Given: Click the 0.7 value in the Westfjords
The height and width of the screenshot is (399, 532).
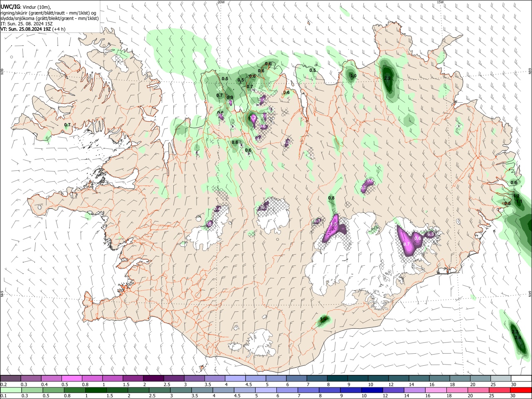Looking at the screenshot, I should pyautogui.click(x=67, y=125).
